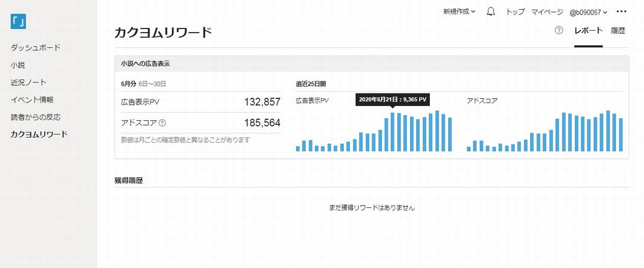Image resolution: width=644 pixels, height=268 pixels.
Task: Click the 広告表示PV chart label
Action: 312,100
